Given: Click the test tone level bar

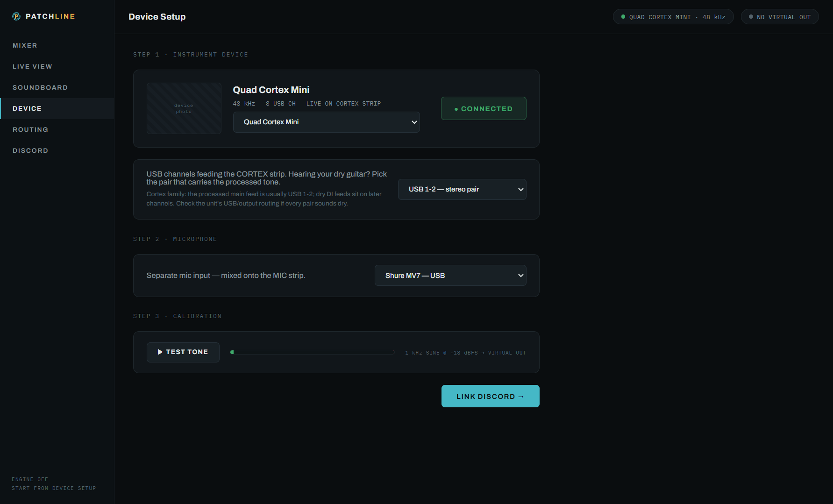Looking at the screenshot, I should (x=313, y=352).
